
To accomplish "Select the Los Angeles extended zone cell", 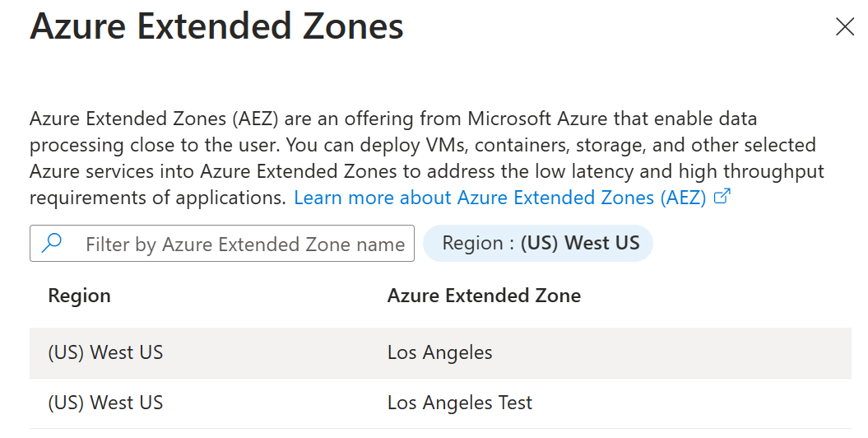I will tap(439, 353).
